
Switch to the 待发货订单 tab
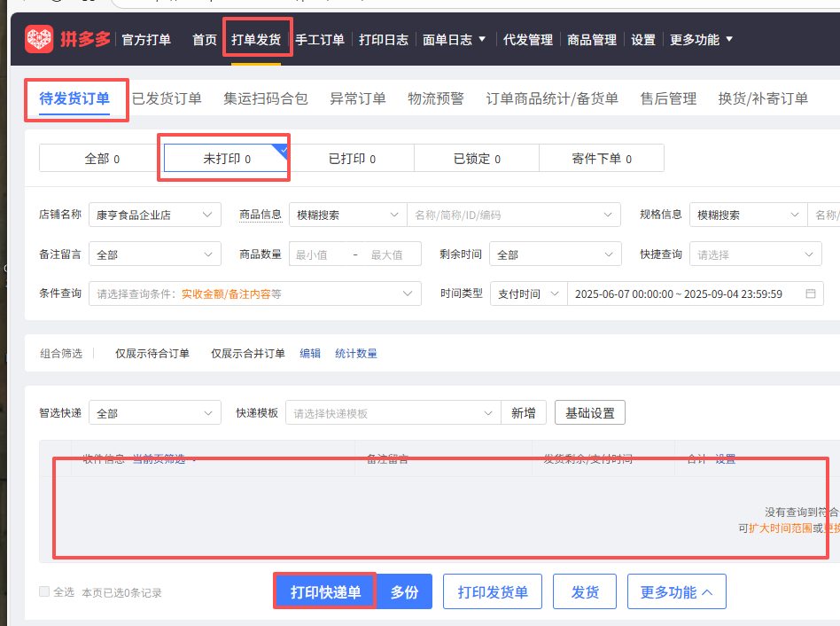tap(74, 98)
